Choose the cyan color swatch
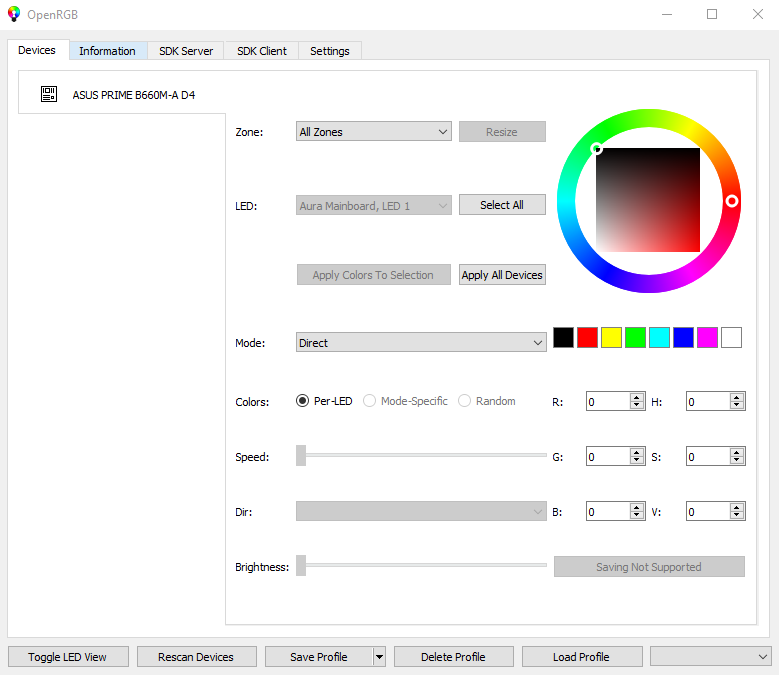The width and height of the screenshot is (779, 675). pyautogui.click(x=660, y=338)
